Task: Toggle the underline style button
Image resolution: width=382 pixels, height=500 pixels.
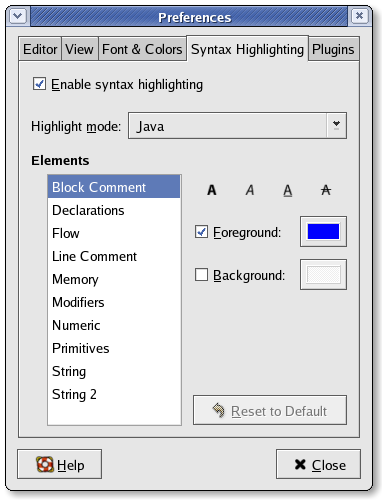Action: pos(288,190)
